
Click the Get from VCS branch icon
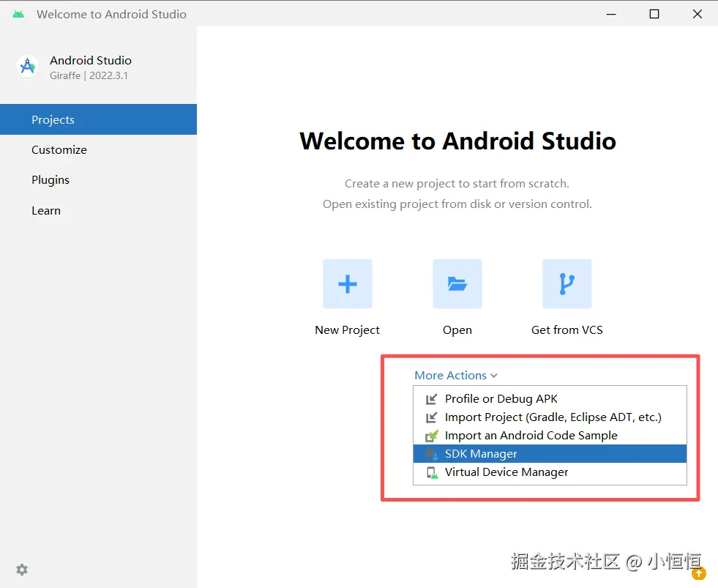point(567,283)
